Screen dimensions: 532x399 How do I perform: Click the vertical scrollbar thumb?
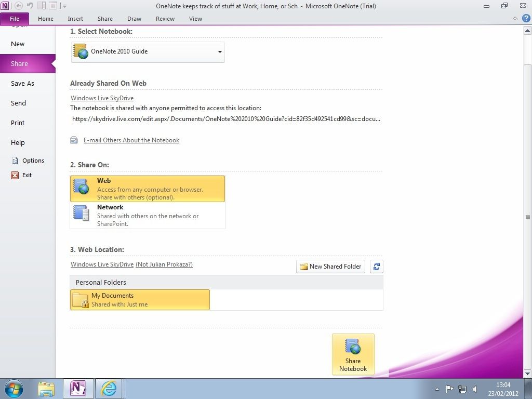528,217
